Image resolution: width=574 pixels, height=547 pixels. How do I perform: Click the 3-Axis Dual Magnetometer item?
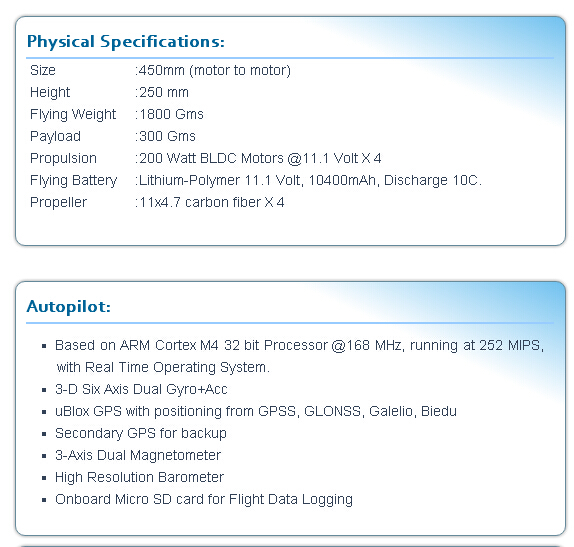pos(138,455)
